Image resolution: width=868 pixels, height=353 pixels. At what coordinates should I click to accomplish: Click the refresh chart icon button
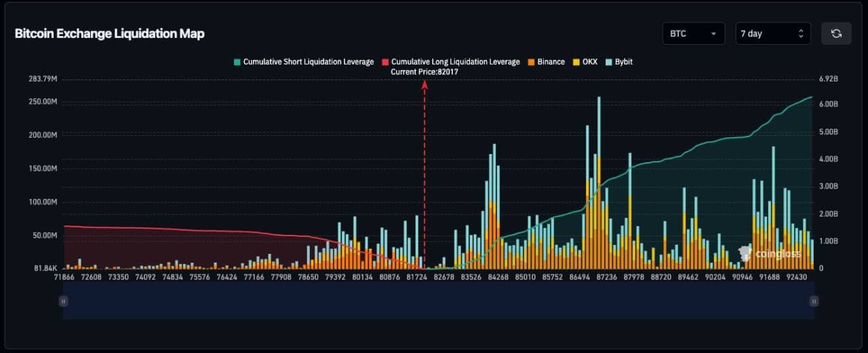coord(836,33)
